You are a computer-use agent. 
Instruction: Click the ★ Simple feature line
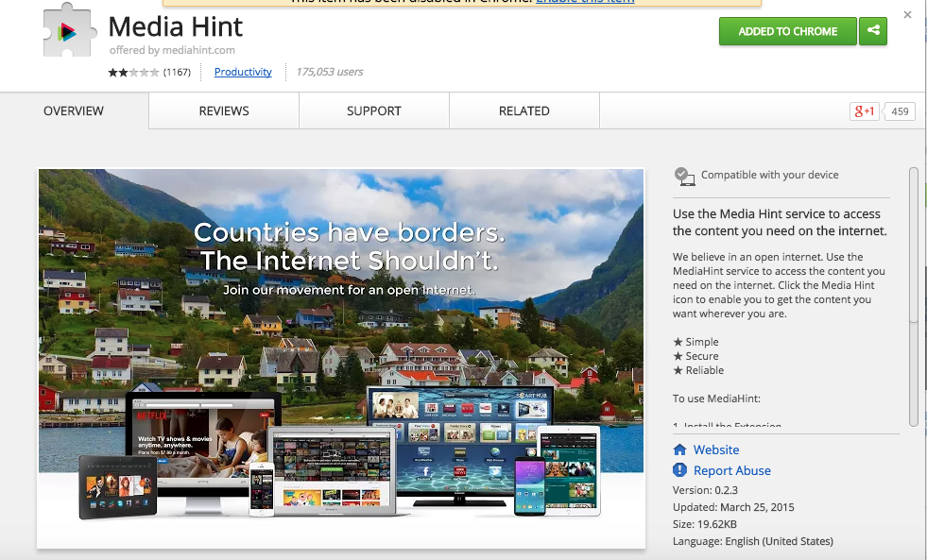pyautogui.click(x=695, y=342)
